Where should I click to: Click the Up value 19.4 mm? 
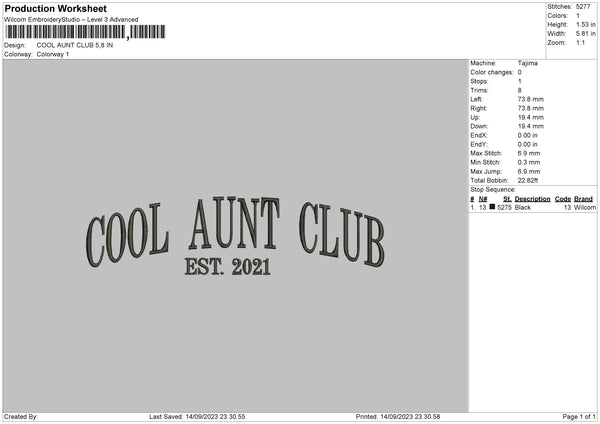point(531,117)
